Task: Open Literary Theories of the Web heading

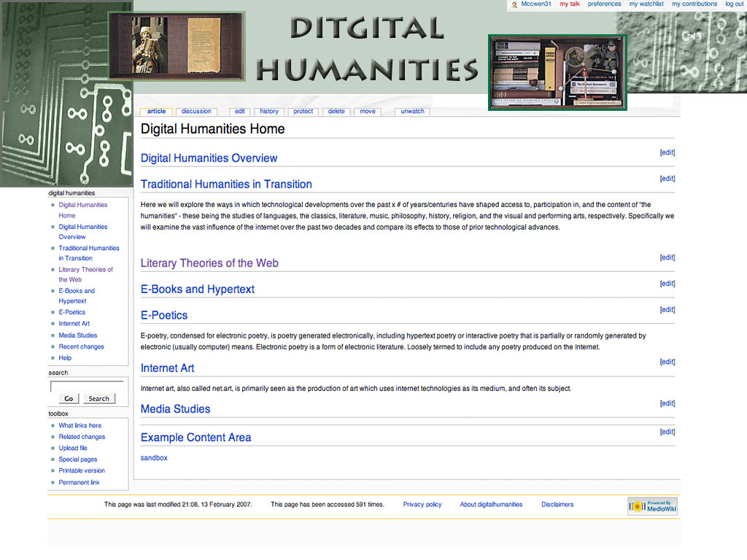Action: 209,262
